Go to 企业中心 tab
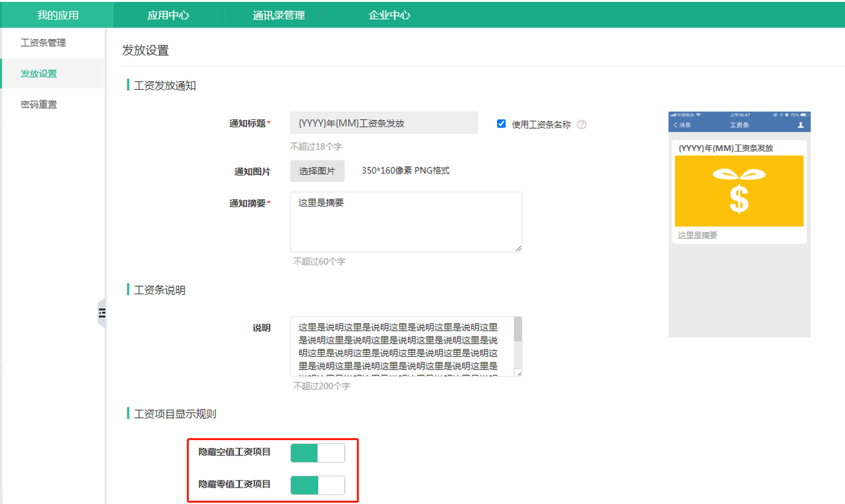 pyautogui.click(x=389, y=15)
